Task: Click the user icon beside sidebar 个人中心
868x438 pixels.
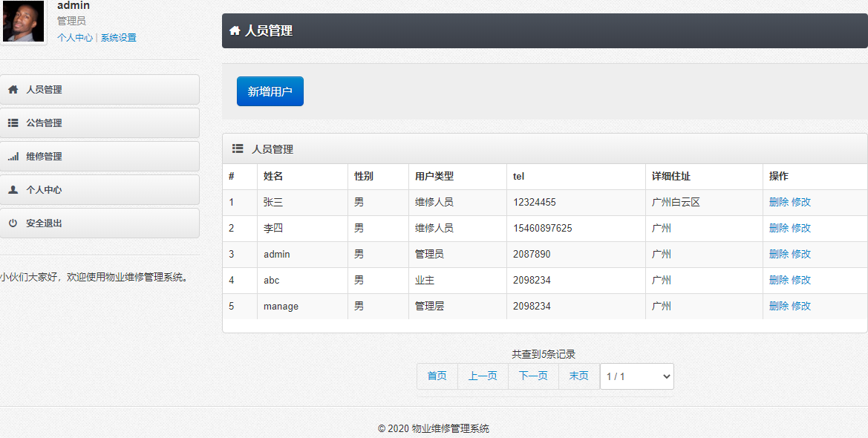Action: click(13, 189)
